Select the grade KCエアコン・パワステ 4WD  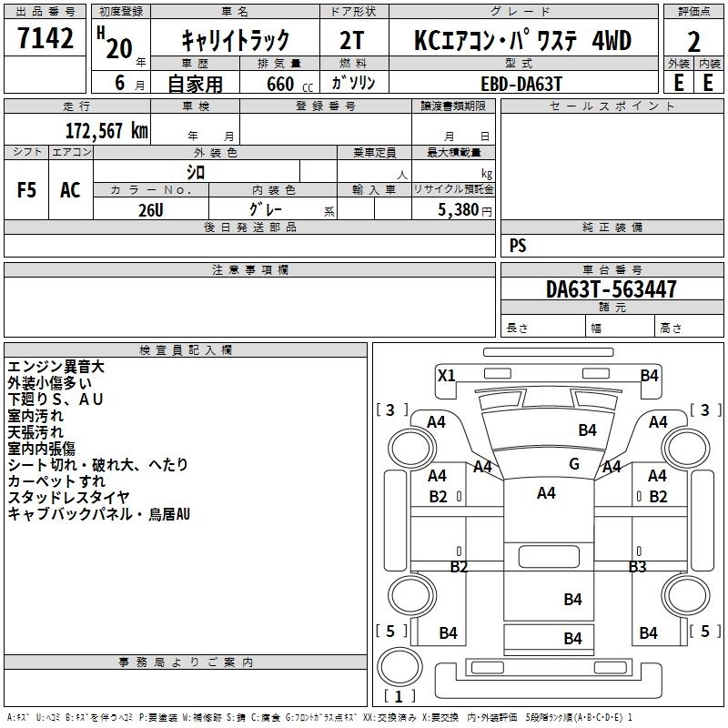[522, 40]
